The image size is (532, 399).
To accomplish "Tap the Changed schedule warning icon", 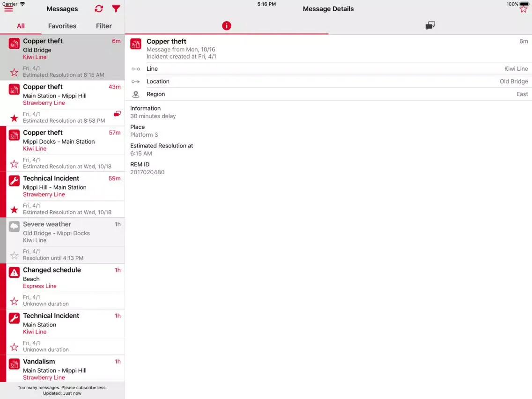I will point(14,273).
